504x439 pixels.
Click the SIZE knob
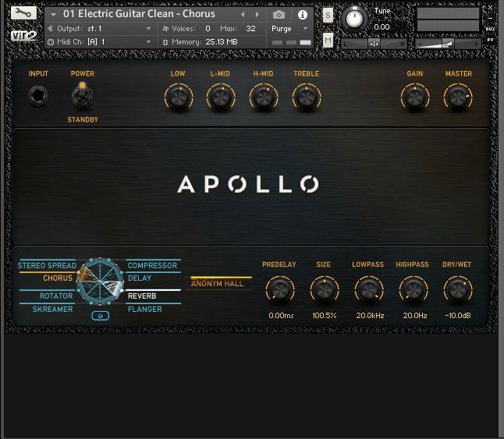tap(325, 290)
